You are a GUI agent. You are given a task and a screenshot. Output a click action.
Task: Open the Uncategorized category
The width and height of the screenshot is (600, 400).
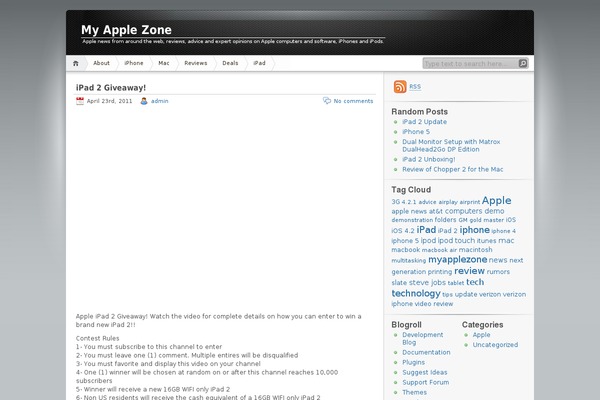coord(495,344)
